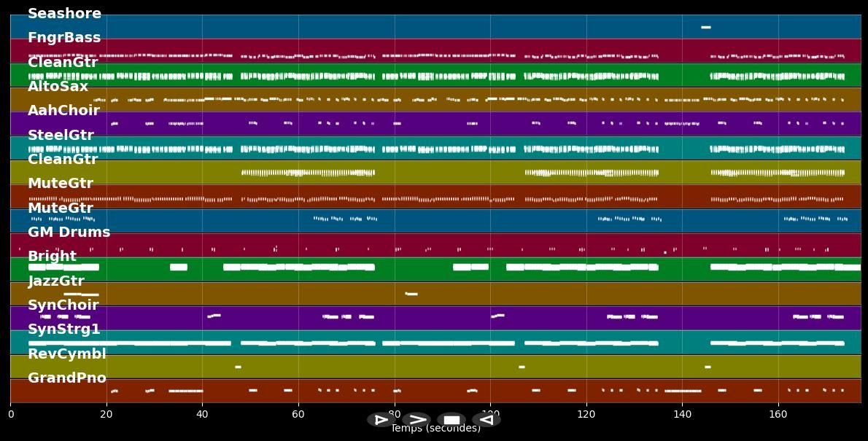Viewport: 868px width, 441px height.
Task: Stop playback with the white square button
Action: pos(452,419)
